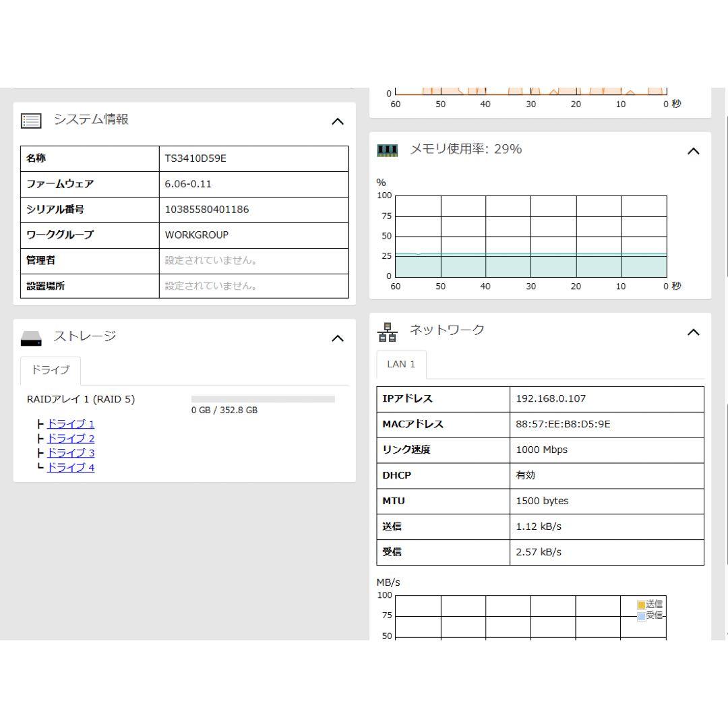Click the 管理者 設定されていません field
The image size is (728, 728).
click(x=253, y=260)
